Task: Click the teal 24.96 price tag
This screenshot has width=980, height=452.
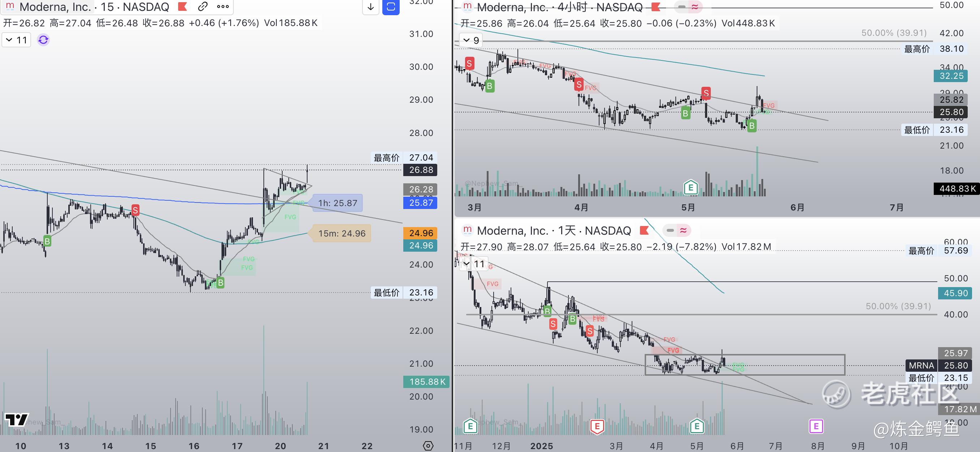Action: coord(420,246)
